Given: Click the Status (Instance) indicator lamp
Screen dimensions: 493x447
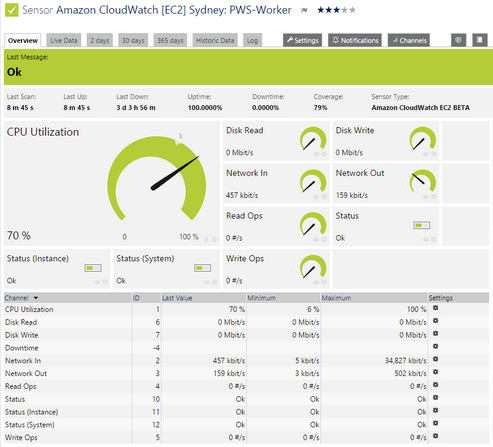Looking at the screenshot, I should [x=93, y=268].
